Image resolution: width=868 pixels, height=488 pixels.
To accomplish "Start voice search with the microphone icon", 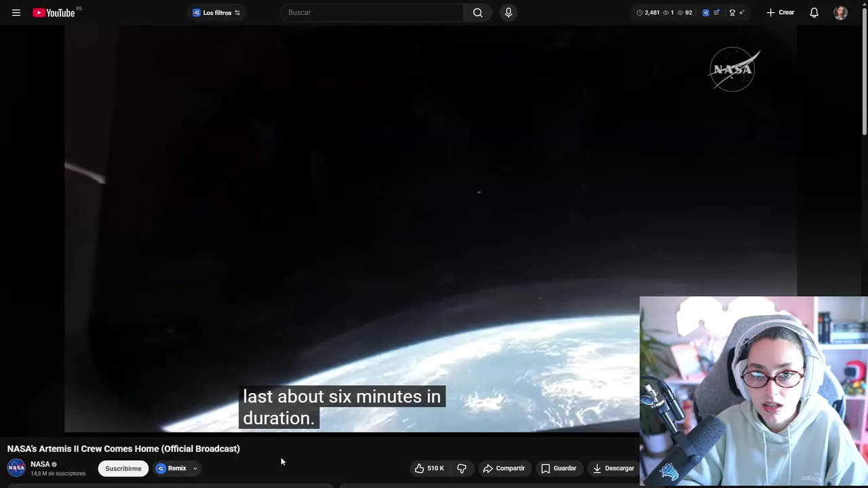I will [509, 13].
